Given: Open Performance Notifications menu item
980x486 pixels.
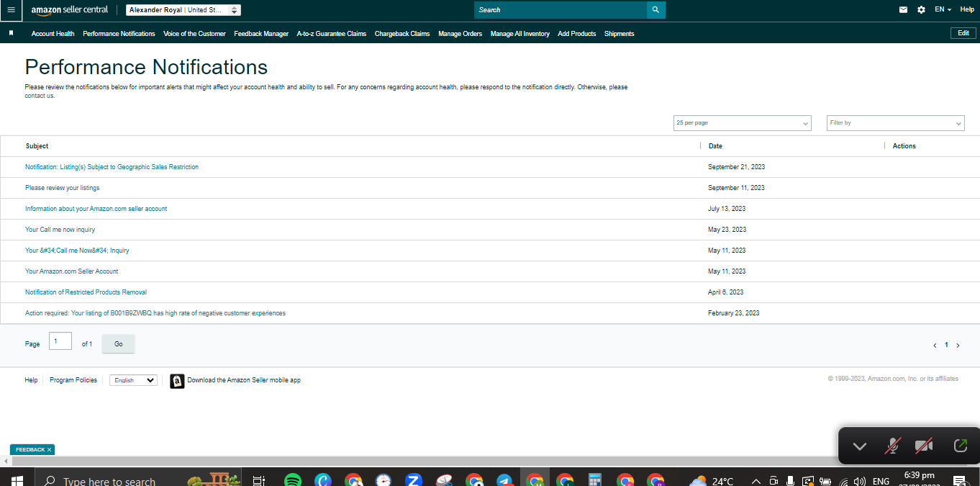Looking at the screenshot, I should click(119, 34).
